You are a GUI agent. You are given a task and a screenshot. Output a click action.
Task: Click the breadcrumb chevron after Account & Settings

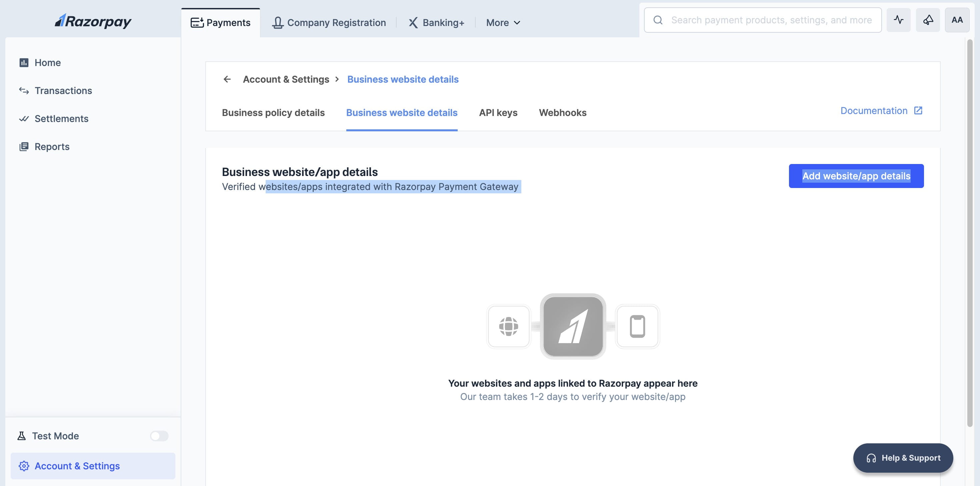click(x=337, y=79)
